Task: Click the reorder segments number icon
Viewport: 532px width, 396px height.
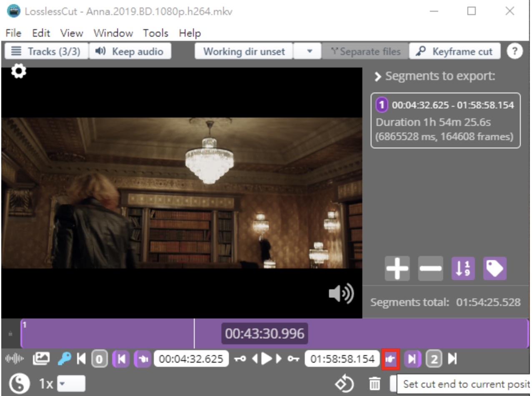Action: coord(463,268)
